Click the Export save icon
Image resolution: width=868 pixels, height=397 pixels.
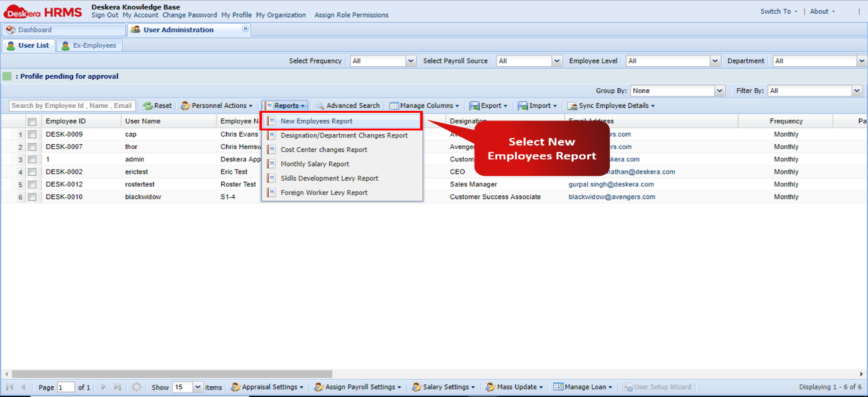475,106
